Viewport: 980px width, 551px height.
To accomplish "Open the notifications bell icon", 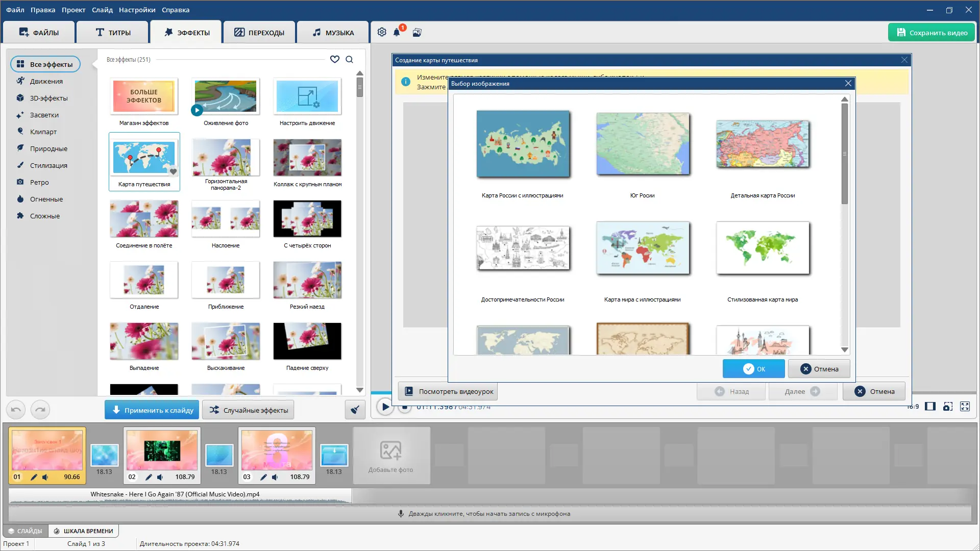I will point(397,33).
